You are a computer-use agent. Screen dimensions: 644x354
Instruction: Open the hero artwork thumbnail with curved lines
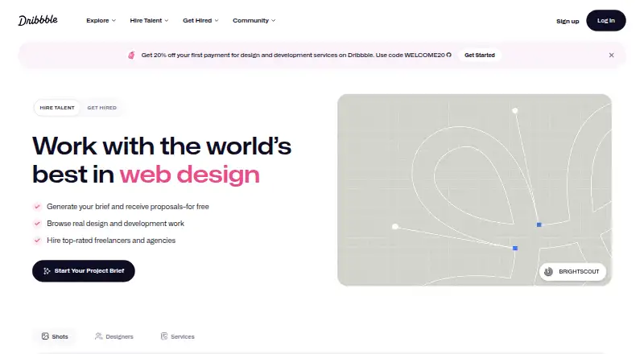click(474, 190)
